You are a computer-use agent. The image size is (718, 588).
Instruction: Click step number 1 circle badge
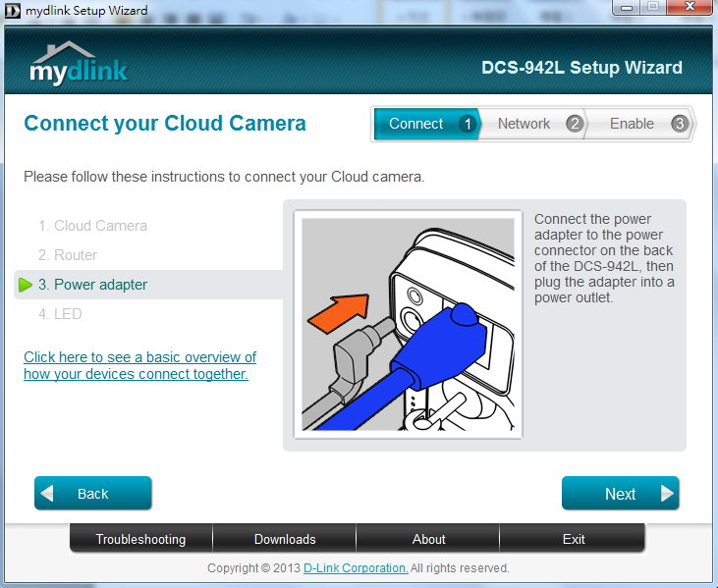pyautogui.click(x=468, y=124)
